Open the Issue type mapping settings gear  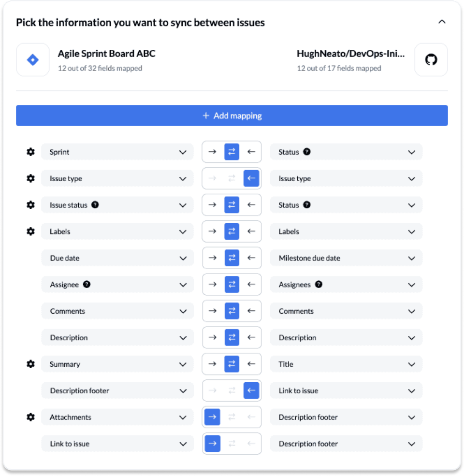[x=30, y=178]
